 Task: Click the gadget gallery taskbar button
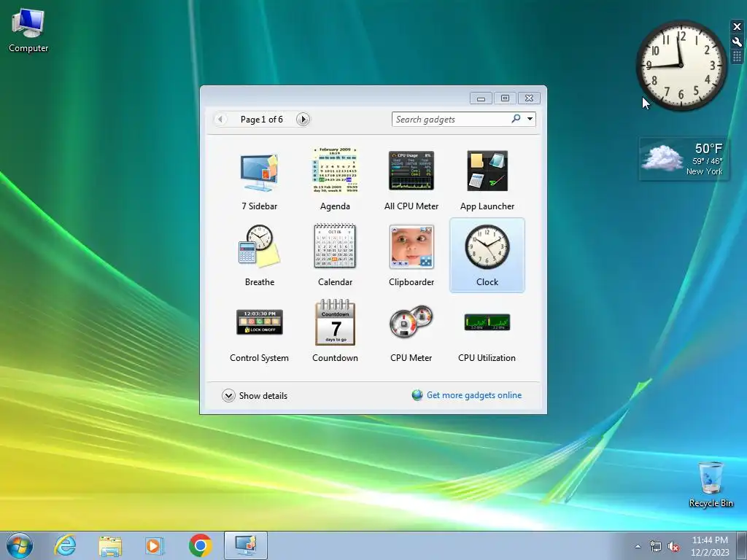pos(246,545)
